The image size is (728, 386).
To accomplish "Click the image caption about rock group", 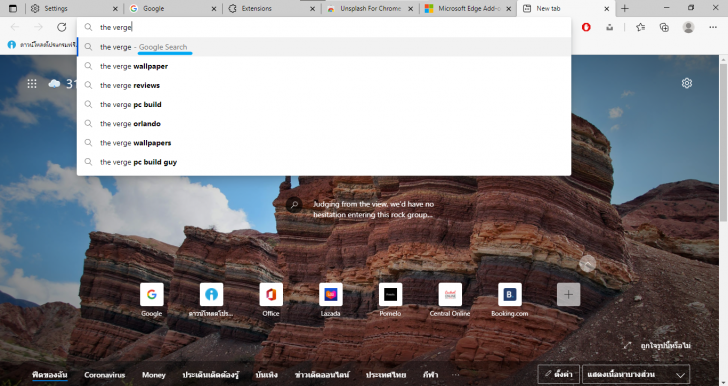I will pos(373,209).
